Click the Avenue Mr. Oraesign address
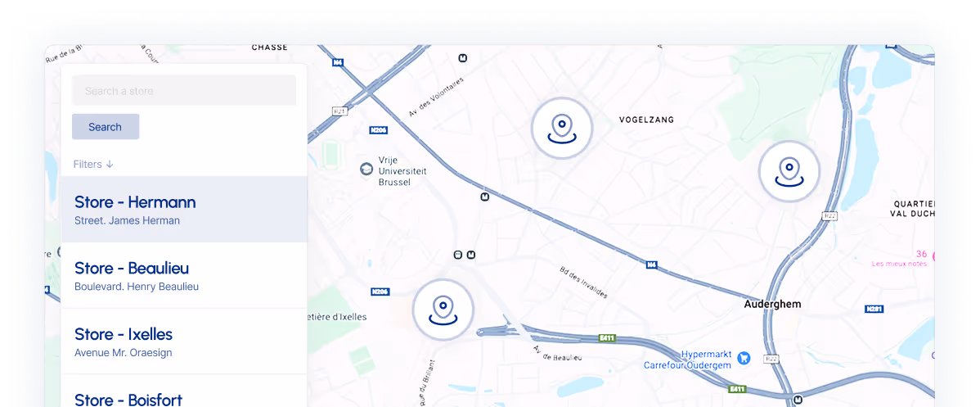Image resolution: width=980 pixels, height=407 pixels. (124, 352)
